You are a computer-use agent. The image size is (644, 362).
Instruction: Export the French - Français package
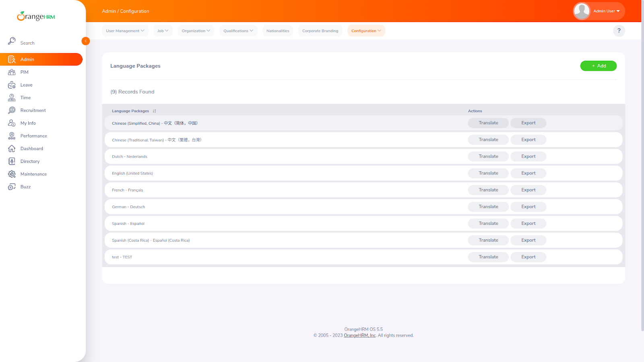tap(528, 190)
